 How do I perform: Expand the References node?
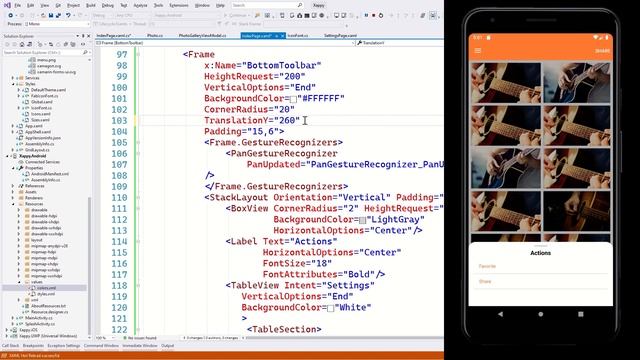pos(13,186)
